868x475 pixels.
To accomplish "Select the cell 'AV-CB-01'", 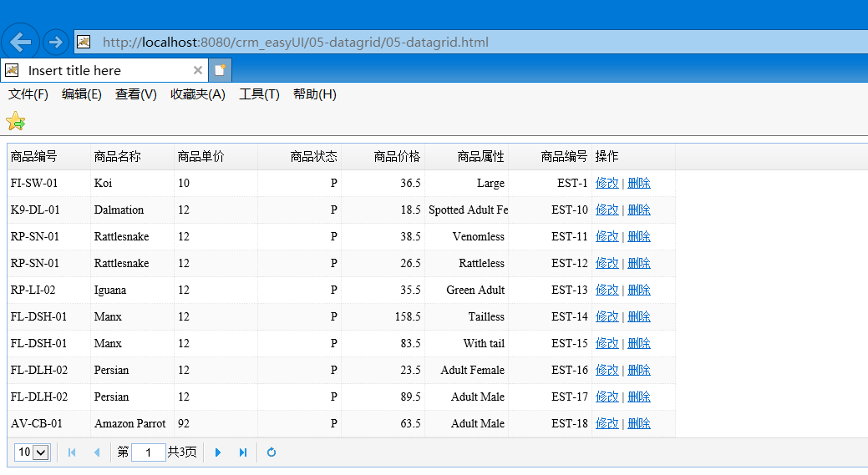I will (x=48, y=423).
